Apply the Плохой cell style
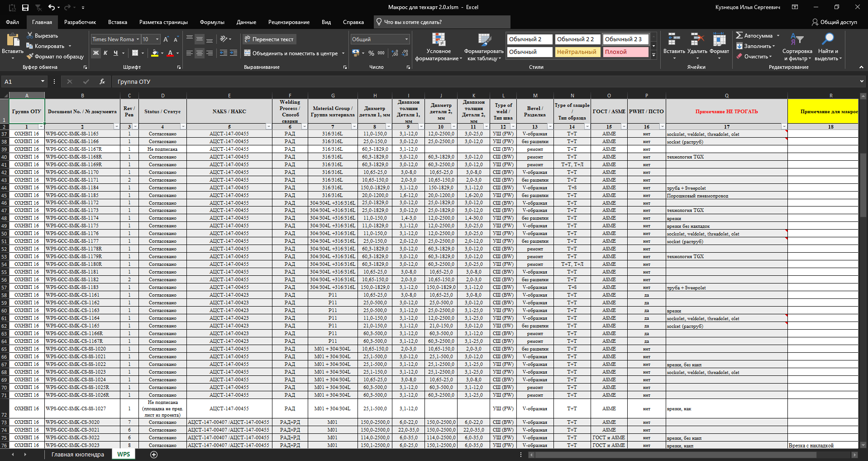Viewport: 868px width, 461px height. [625, 52]
